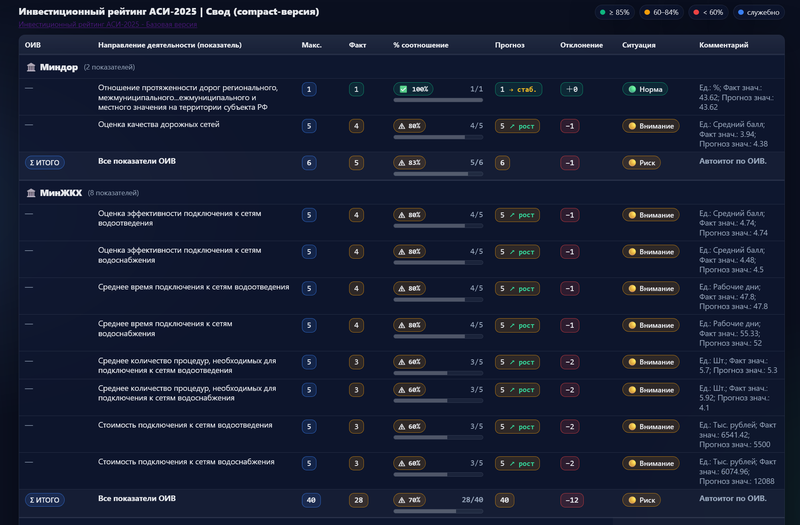Collapse the МинЖКХ group header
Viewport: 800px width, 525px height.
(402, 193)
